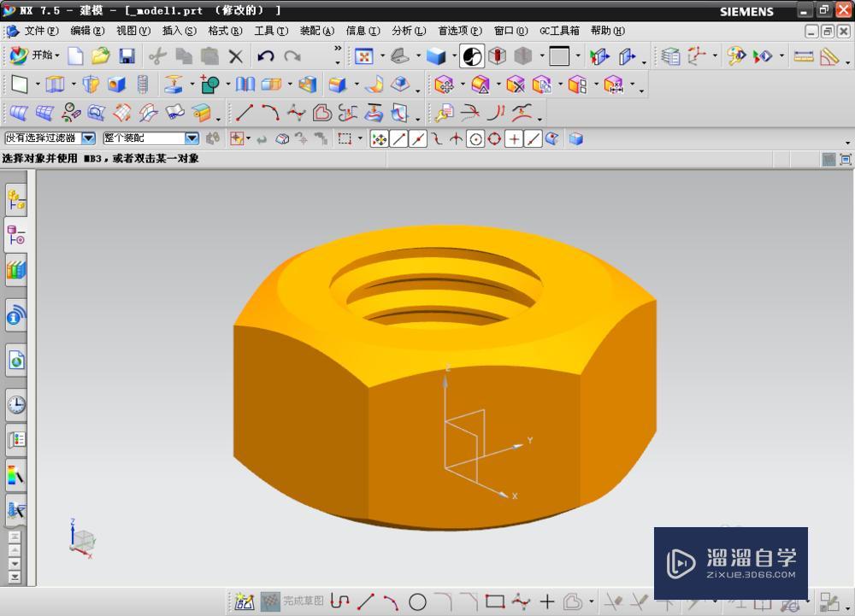855x616 pixels.
Task: Toggle End Point snap
Action: [x=398, y=139]
